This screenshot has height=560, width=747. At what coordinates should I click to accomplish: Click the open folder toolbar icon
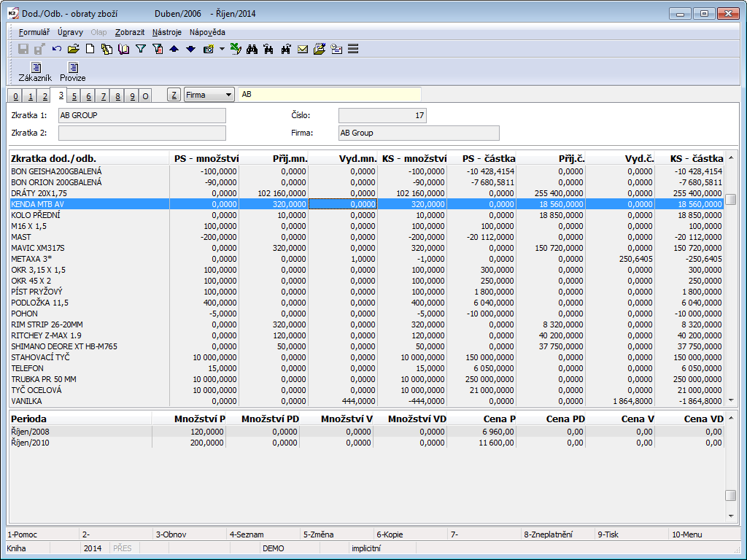(73, 49)
